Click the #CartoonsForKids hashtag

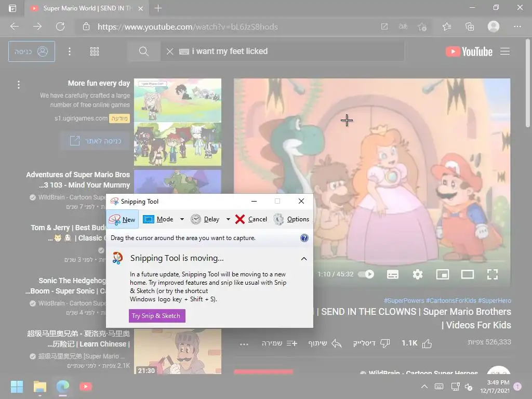[451, 301]
